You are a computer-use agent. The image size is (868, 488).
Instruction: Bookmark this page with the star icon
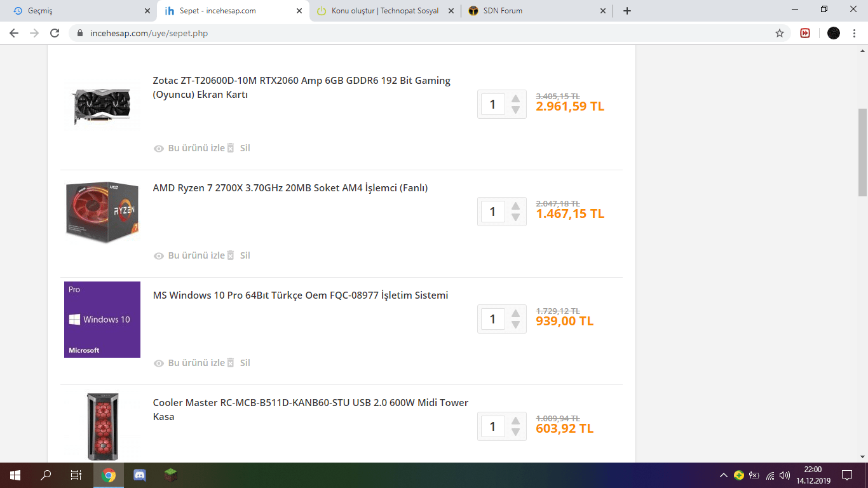click(780, 33)
